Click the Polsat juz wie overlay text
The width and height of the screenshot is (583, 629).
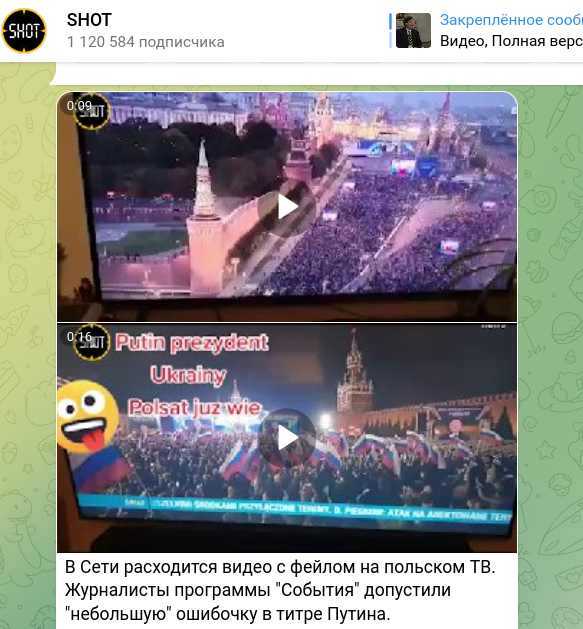tap(194, 408)
